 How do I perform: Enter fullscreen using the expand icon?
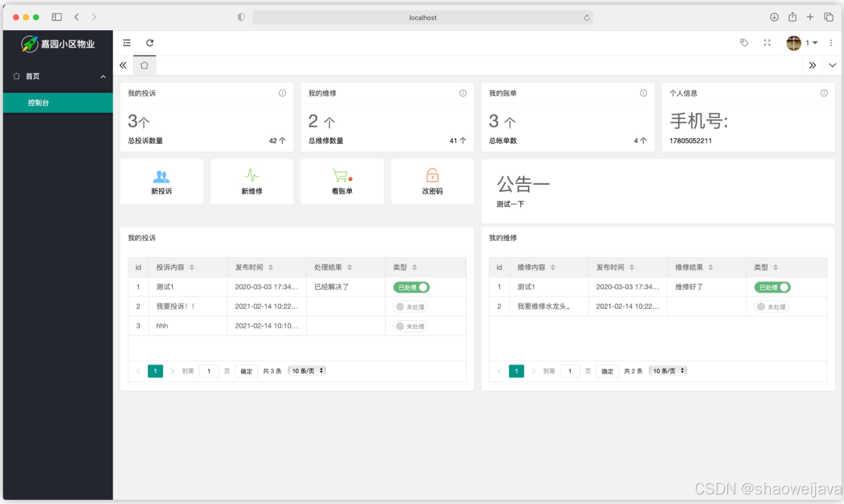point(767,43)
